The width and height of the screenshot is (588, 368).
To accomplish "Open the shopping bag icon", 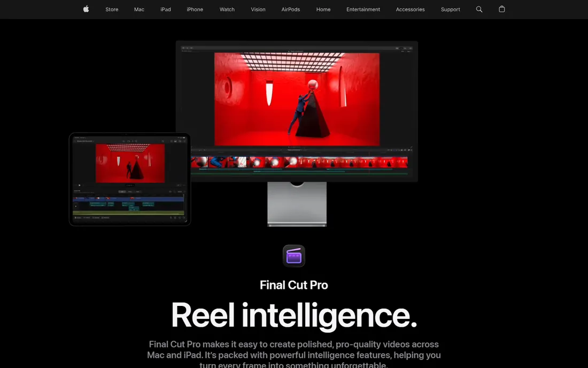I will pyautogui.click(x=502, y=9).
